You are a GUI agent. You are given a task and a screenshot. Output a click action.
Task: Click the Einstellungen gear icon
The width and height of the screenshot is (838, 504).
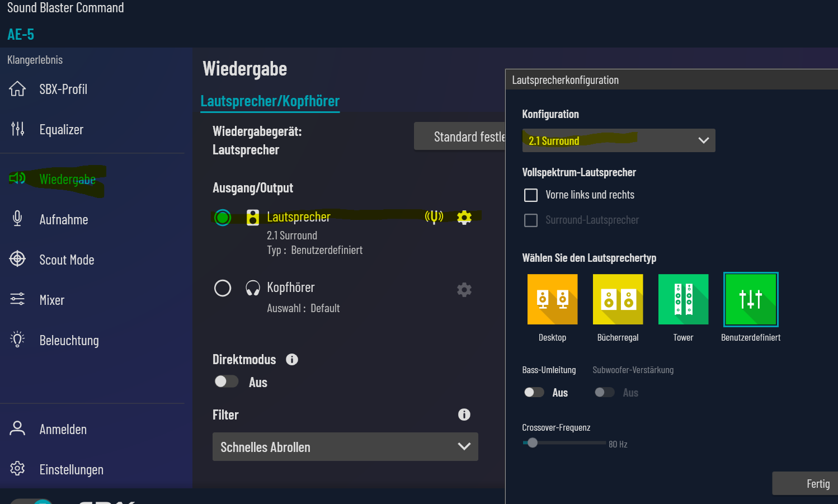[17, 469]
